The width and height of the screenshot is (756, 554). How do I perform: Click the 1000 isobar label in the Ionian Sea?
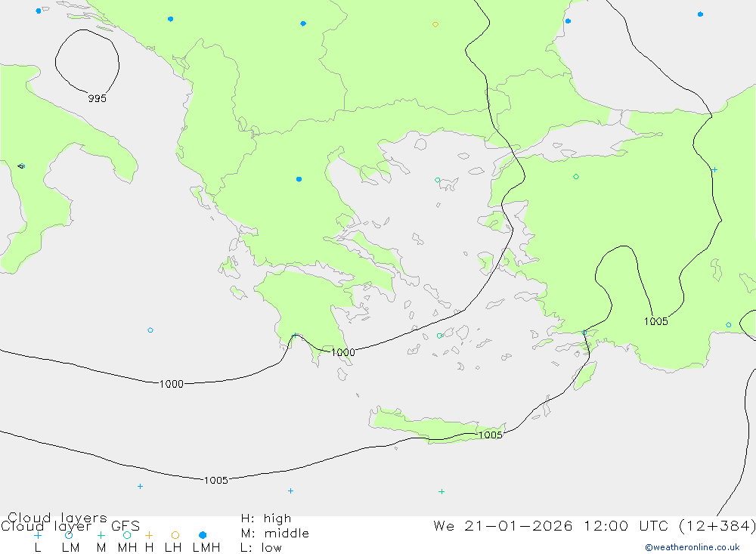(172, 384)
